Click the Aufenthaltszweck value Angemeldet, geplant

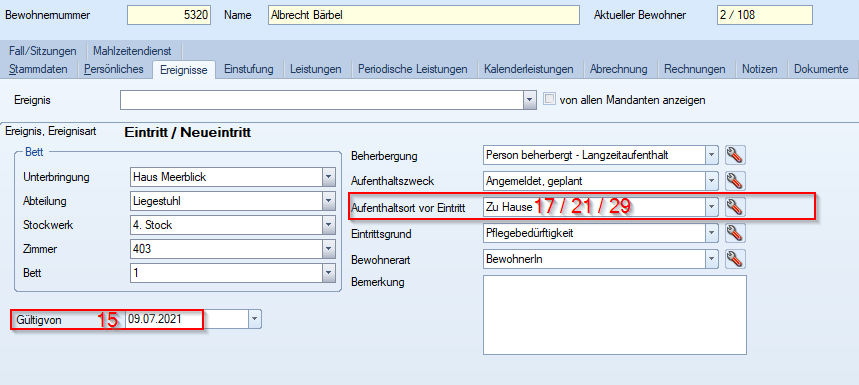(x=534, y=180)
